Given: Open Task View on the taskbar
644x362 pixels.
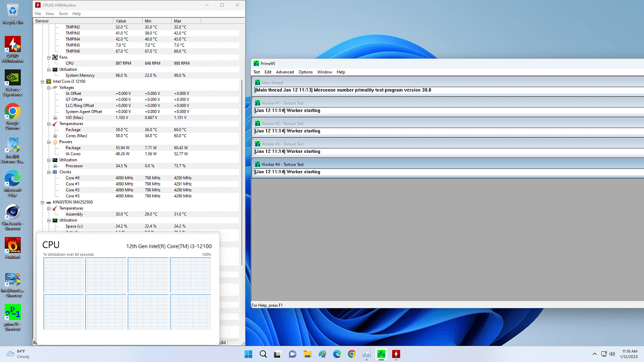Looking at the screenshot, I should click(278, 354).
